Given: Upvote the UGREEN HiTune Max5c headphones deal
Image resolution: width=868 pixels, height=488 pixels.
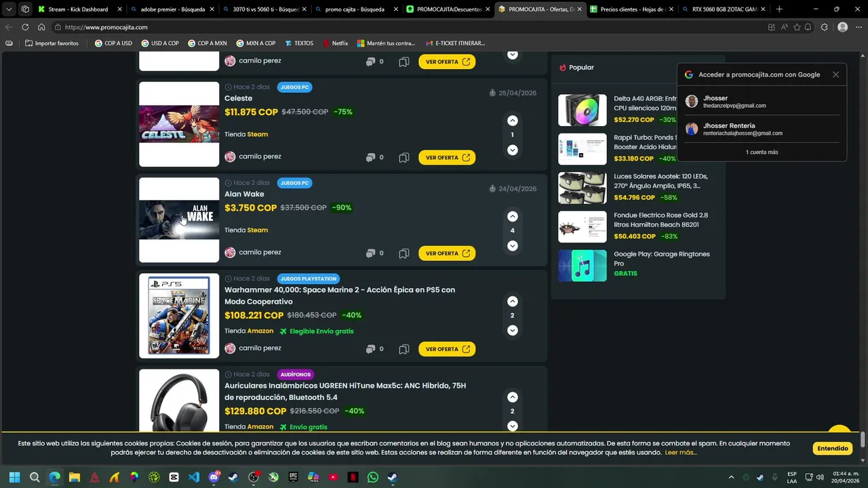Looking at the screenshot, I should [x=512, y=397].
